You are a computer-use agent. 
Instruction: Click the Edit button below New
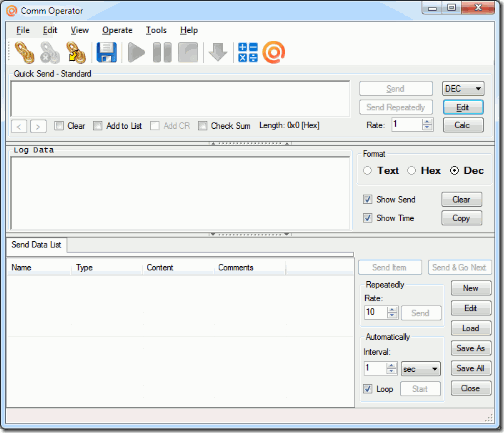(x=471, y=308)
